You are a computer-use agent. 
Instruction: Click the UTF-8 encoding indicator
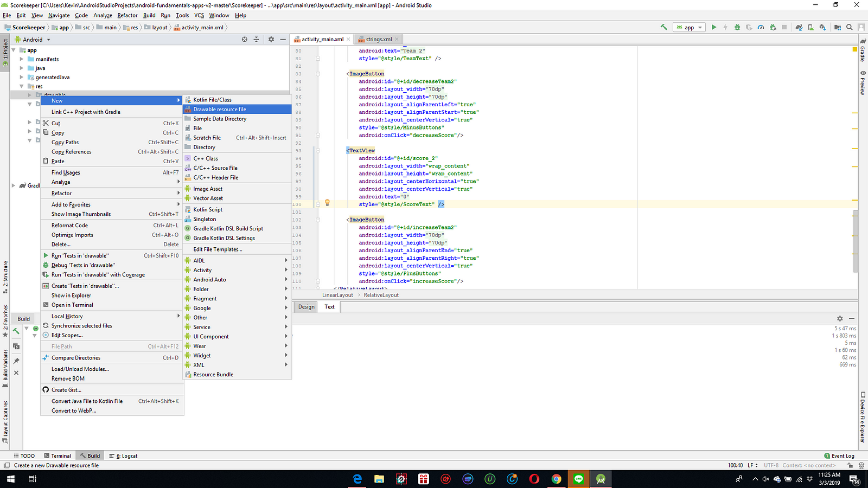771,465
